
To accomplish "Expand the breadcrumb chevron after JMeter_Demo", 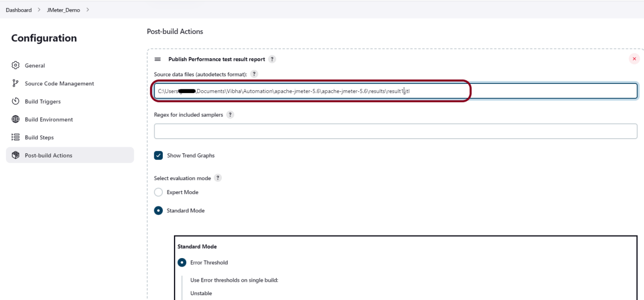I will [88, 10].
